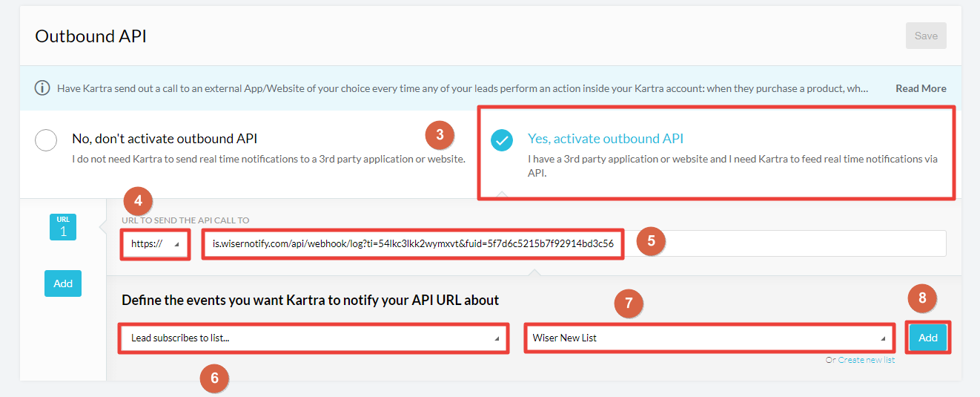980x397 pixels.
Task: Click the API URL input field
Action: (575, 243)
